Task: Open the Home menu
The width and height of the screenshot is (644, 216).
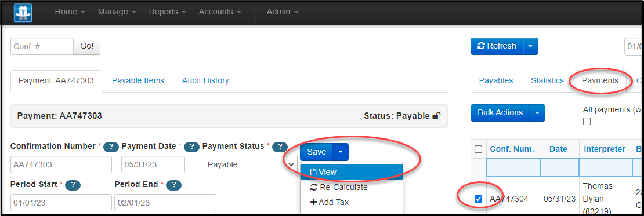Action: pyautogui.click(x=70, y=12)
